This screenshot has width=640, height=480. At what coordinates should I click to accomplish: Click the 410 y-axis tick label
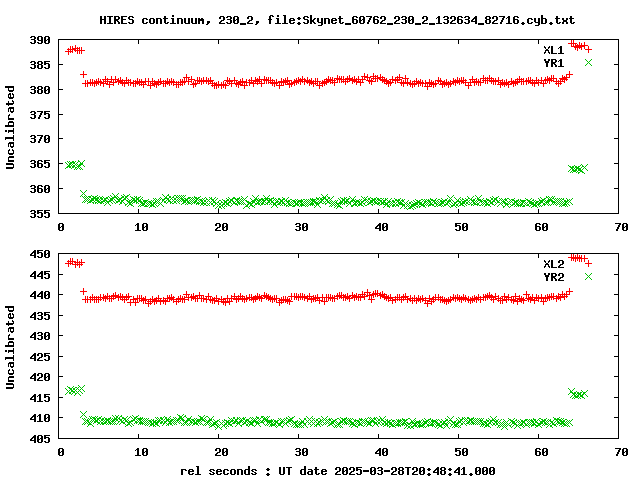(40, 418)
